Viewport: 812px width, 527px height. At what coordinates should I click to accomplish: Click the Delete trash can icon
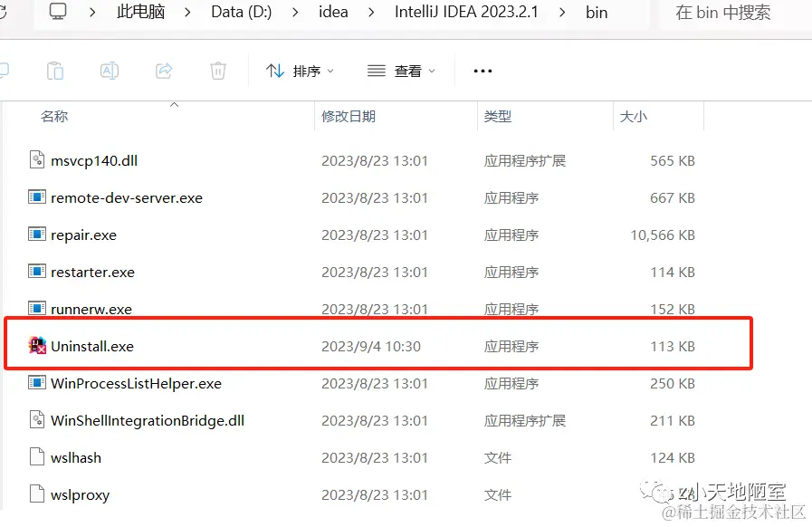click(x=218, y=71)
